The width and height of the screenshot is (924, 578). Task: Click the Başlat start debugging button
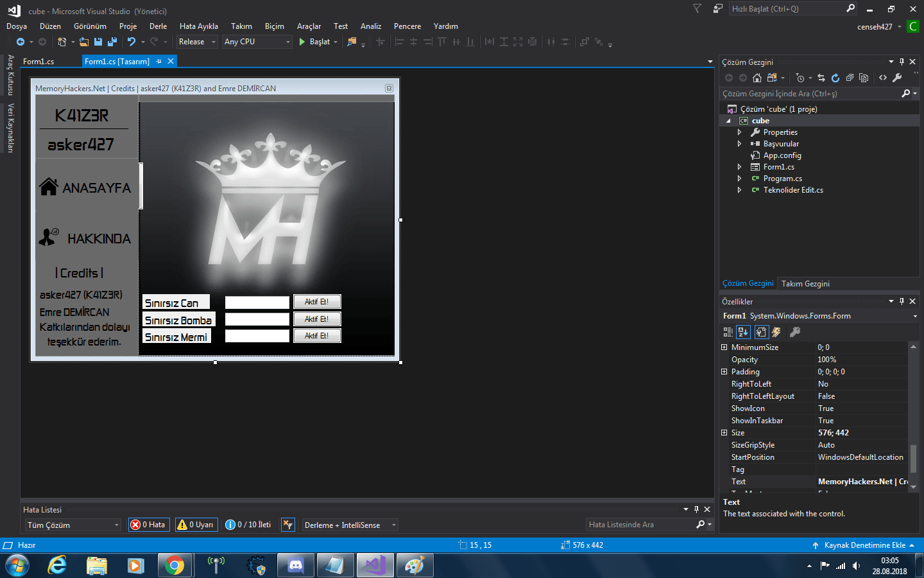pos(318,42)
